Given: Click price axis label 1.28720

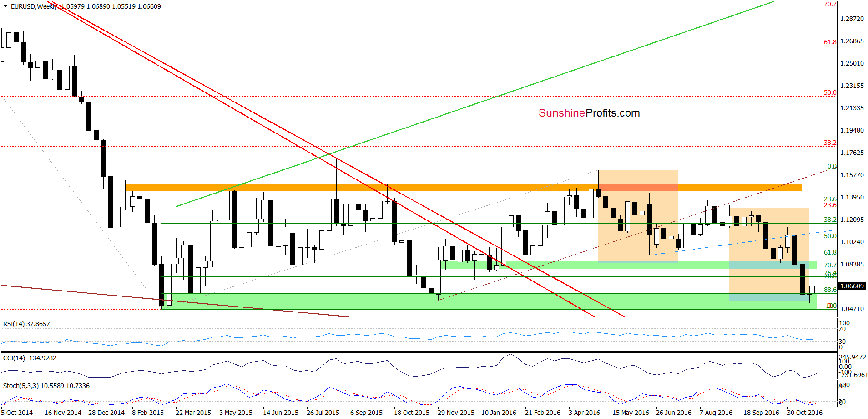Looking at the screenshot, I should (x=852, y=19).
